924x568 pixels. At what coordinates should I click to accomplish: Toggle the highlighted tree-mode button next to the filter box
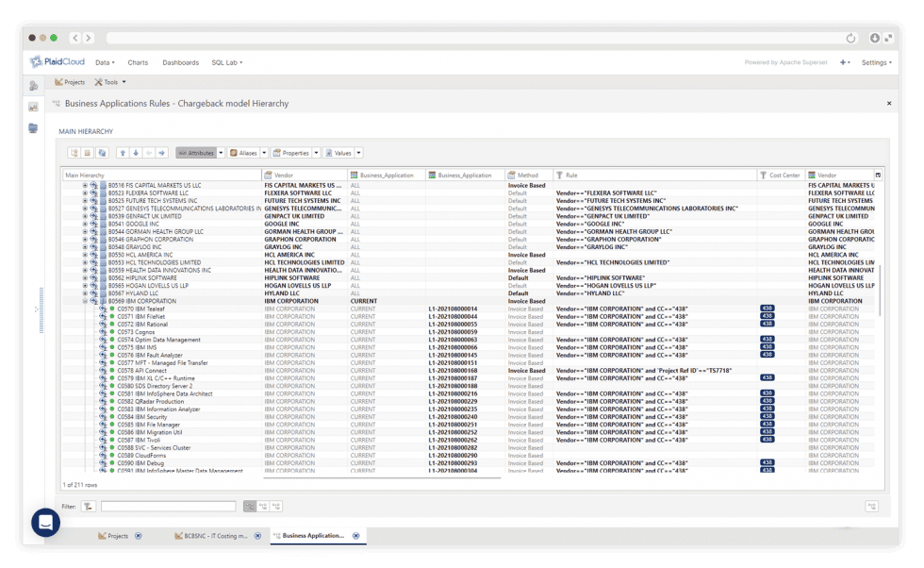[250, 506]
